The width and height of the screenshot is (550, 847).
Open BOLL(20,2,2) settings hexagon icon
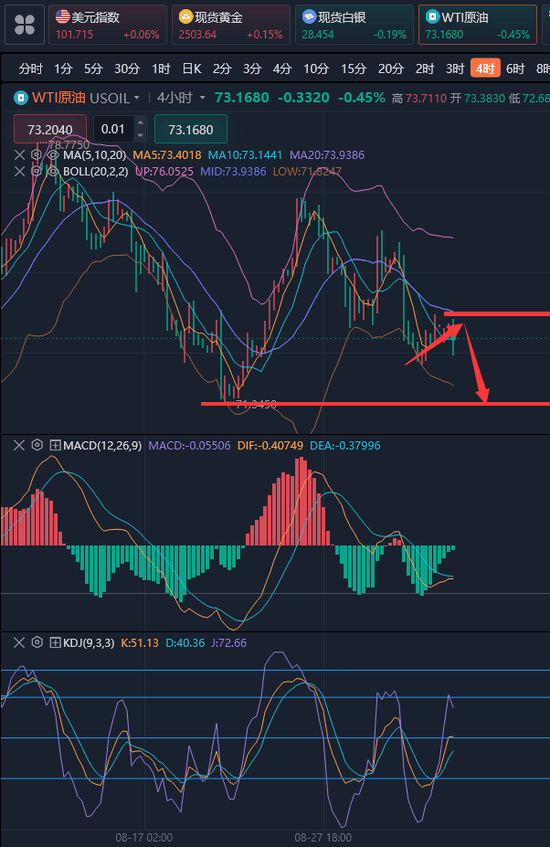(36, 171)
